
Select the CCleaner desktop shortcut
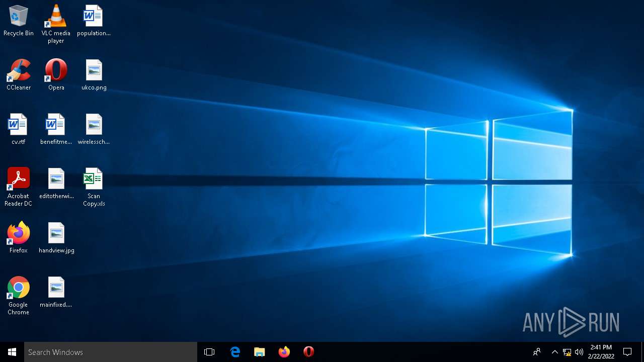(x=19, y=75)
